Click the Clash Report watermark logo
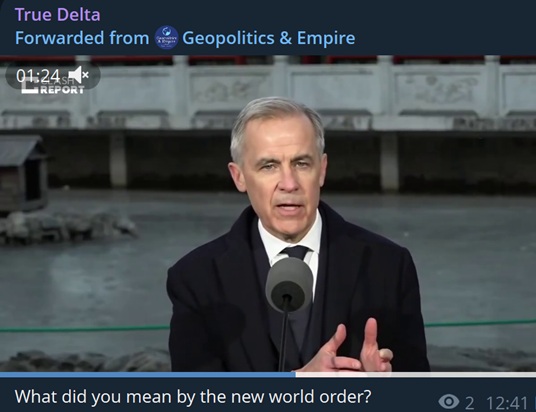Viewport: 536px width, 412px height. (53, 87)
